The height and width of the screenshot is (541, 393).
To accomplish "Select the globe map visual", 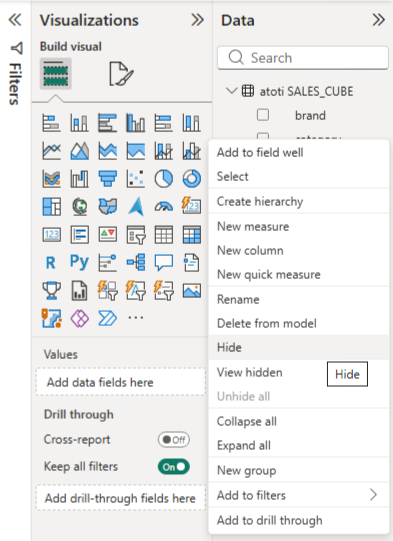I will pyautogui.click(x=79, y=207).
